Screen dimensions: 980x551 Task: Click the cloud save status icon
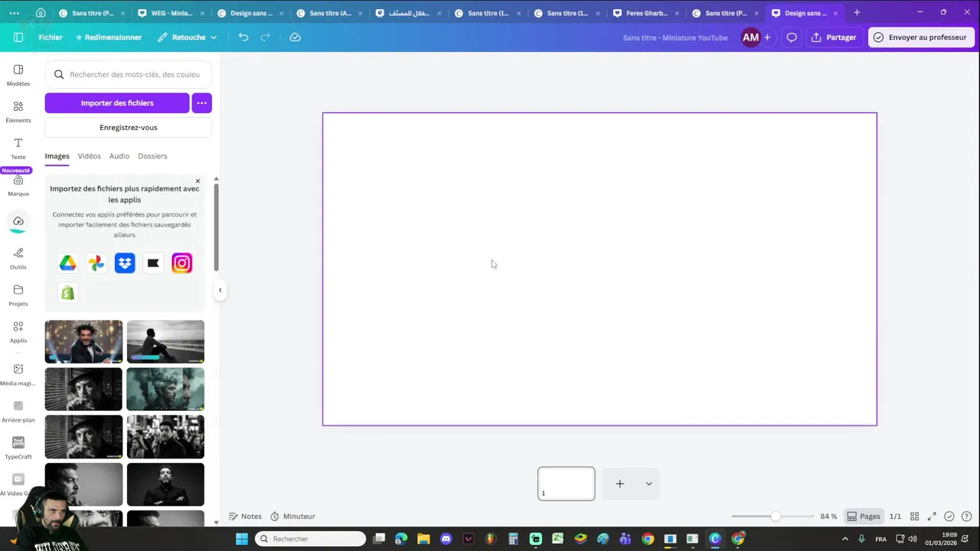click(295, 37)
